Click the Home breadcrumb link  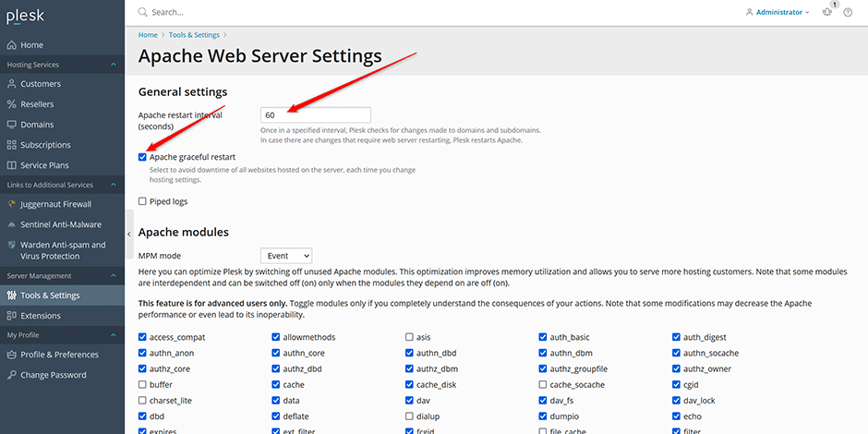tap(148, 35)
